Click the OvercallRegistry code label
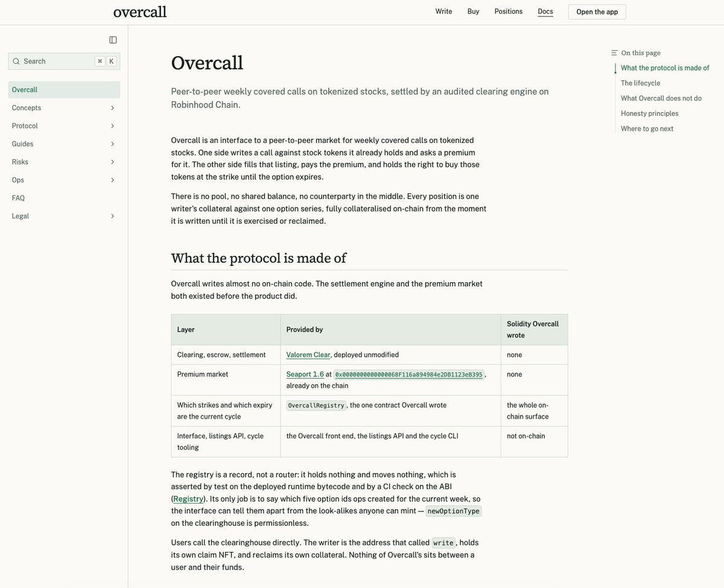Image resolution: width=724 pixels, height=588 pixels. coord(316,405)
